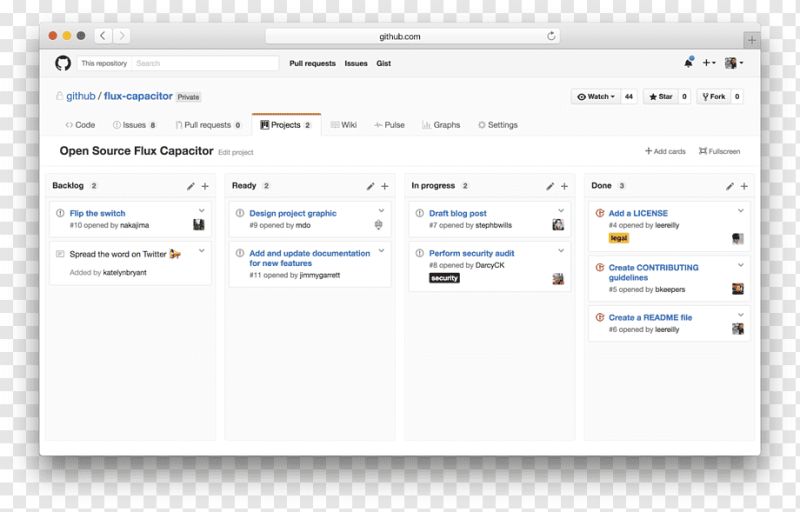Expand Spread the word card menu
800x512 pixels.
tap(202, 251)
